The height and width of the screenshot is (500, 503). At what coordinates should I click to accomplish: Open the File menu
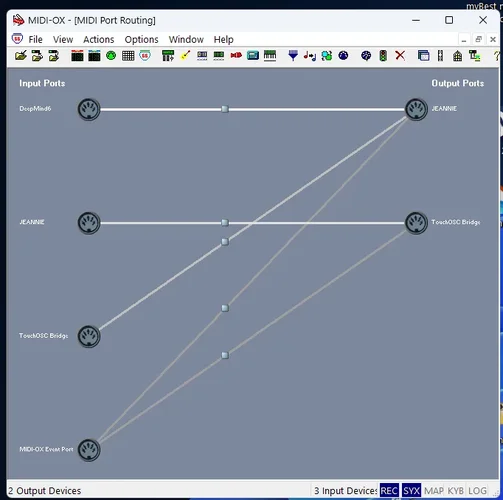point(35,40)
